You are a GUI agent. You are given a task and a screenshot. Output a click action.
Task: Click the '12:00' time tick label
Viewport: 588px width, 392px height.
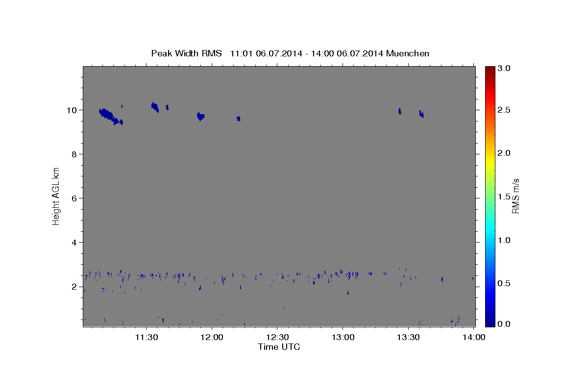pyautogui.click(x=212, y=338)
